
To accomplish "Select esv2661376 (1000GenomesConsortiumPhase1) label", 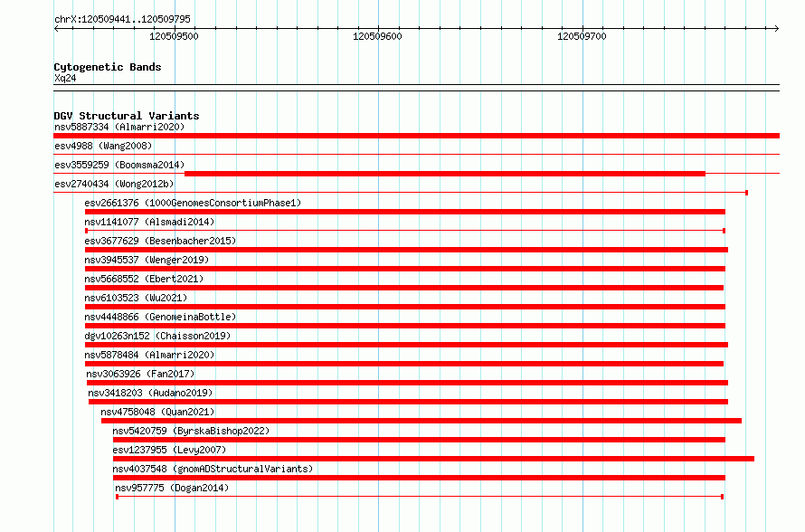I will [193, 203].
